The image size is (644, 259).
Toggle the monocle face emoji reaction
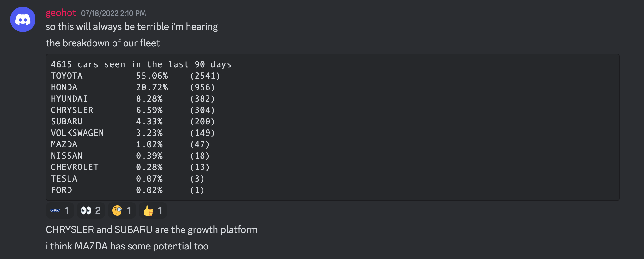click(122, 210)
